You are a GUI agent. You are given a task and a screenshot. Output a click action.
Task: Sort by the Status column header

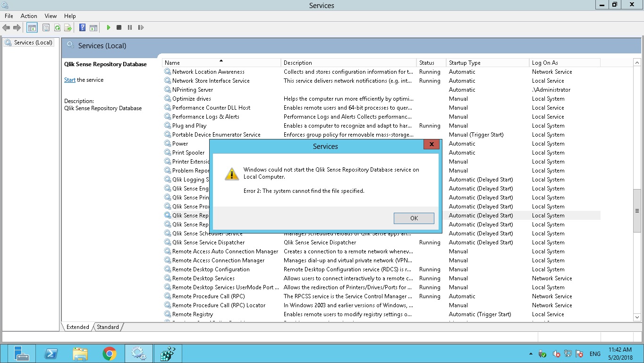[x=432, y=63]
